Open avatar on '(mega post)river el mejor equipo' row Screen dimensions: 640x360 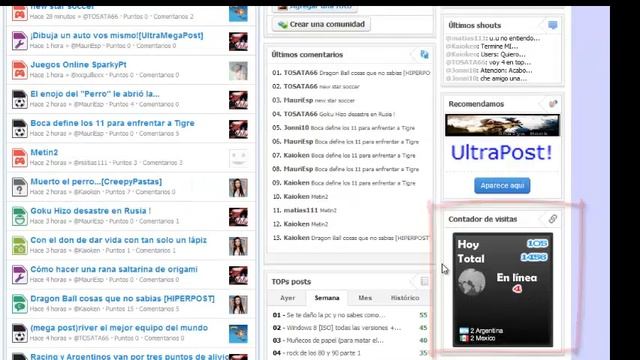point(238,333)
